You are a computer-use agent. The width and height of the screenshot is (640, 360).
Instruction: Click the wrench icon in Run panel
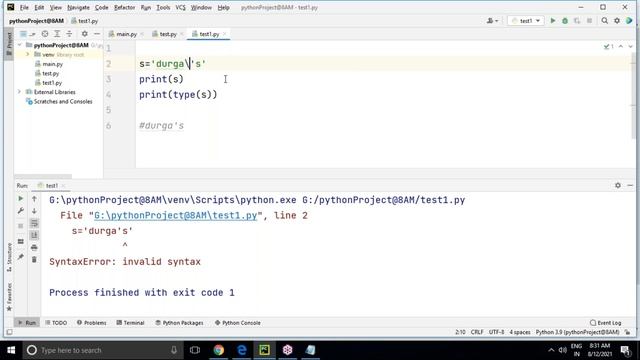[20, 211]
